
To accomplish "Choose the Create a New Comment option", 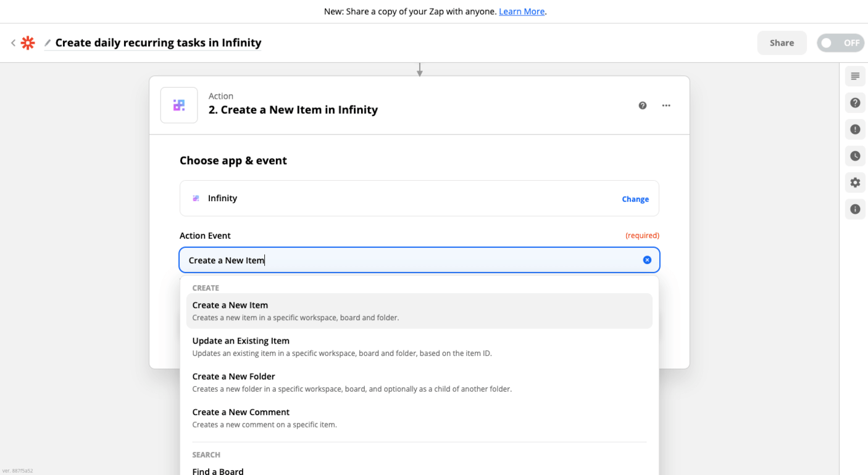I will point(419,418).
